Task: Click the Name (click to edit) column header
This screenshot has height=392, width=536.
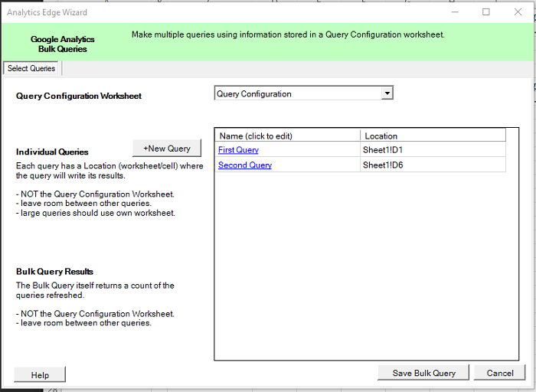Action: pos(287,136)
